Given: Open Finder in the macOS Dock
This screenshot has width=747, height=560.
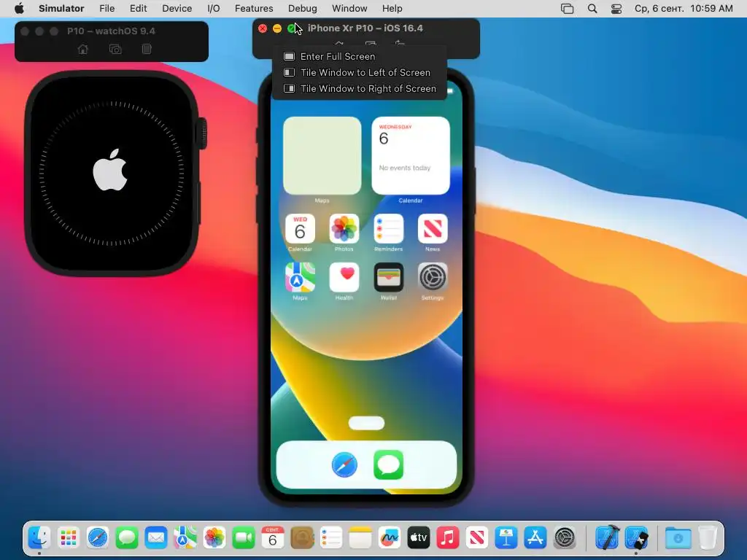Looking at the screenshot, I should point(39,538).
